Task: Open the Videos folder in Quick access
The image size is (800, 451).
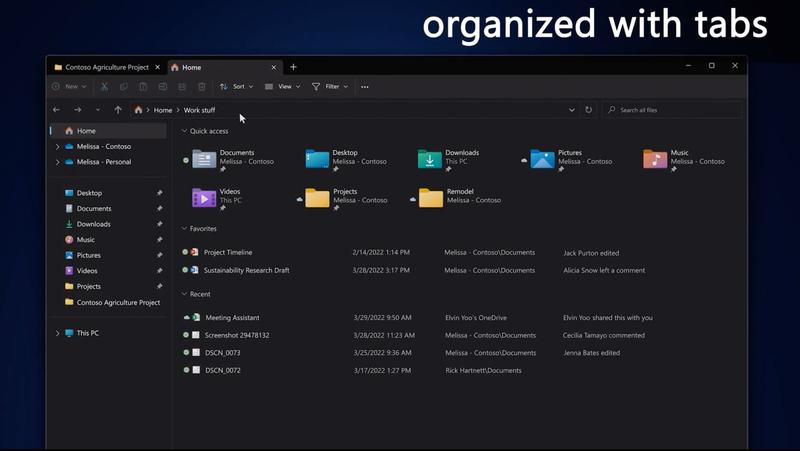Action: 217,197
